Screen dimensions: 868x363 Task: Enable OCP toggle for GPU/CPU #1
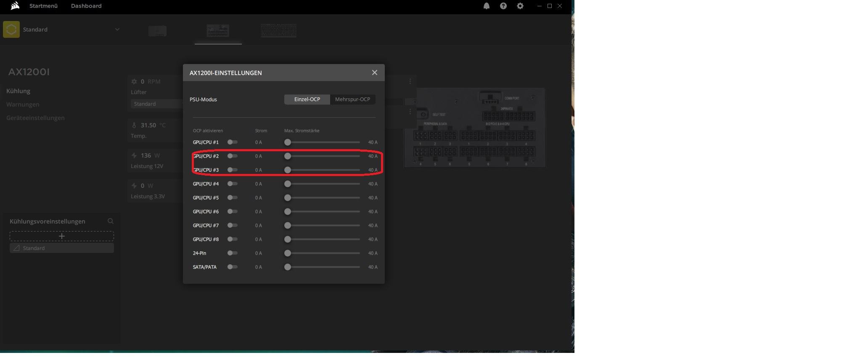(233, 142)
